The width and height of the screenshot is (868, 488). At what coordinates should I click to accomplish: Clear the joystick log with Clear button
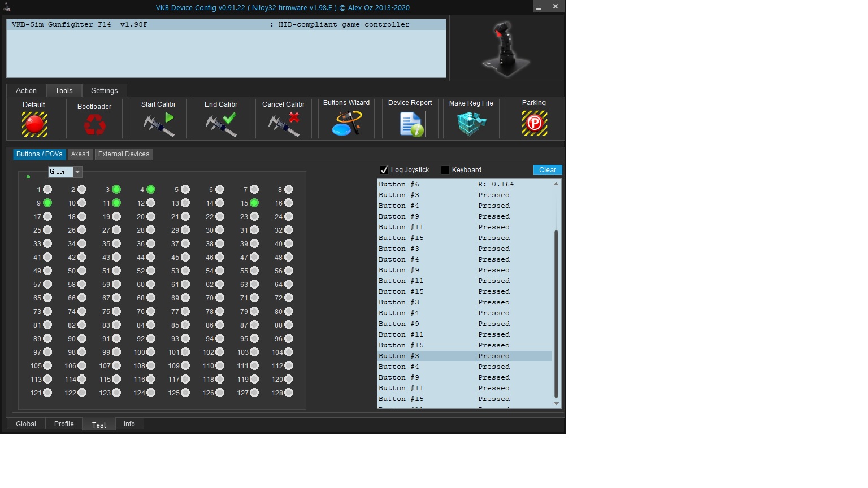[x=548, y=170]
